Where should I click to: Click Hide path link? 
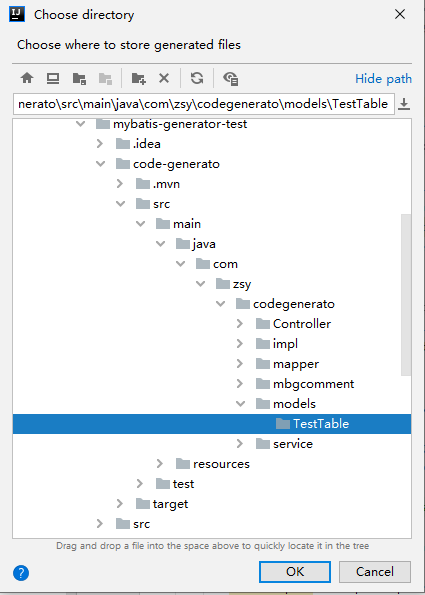383,79
